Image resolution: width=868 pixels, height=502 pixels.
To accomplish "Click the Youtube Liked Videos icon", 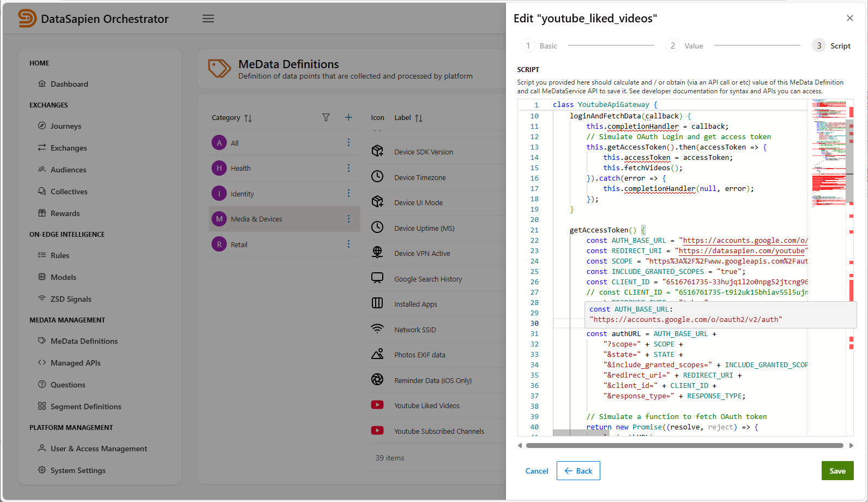I will tap(377, 405).
